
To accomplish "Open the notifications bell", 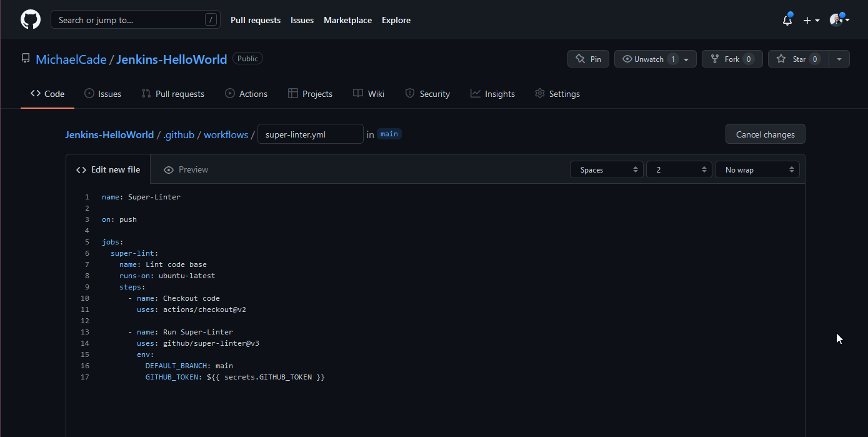I will [x=787, y=20].
